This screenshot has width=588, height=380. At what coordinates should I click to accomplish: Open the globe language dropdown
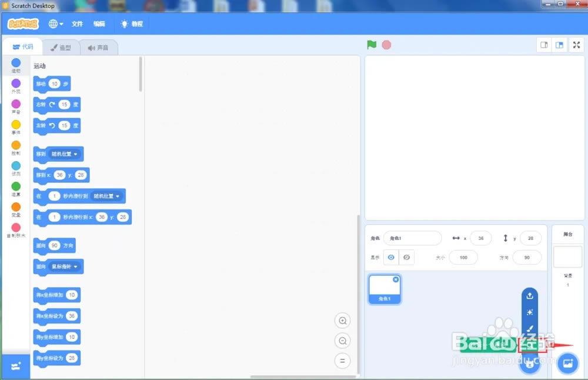(x=56, y=24)
